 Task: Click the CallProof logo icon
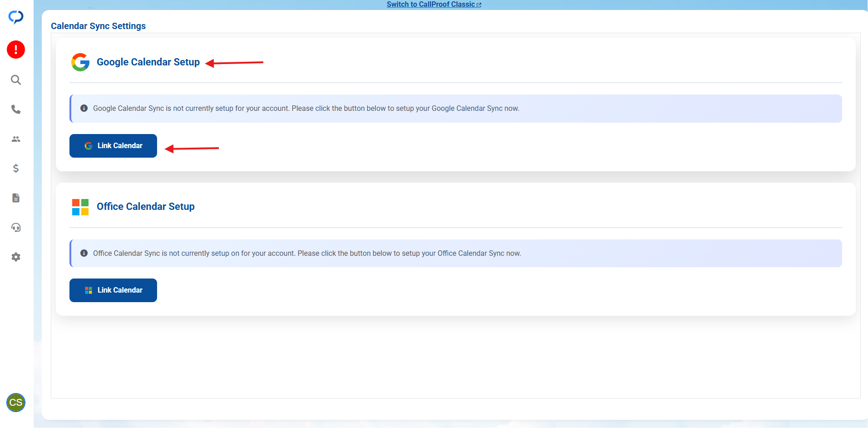tap(16, 17)
